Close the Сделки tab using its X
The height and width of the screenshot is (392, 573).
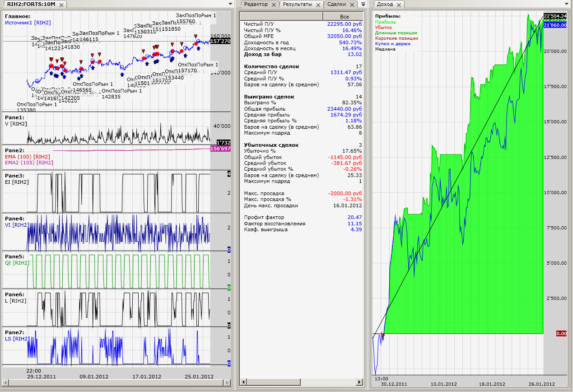[352, 5]
